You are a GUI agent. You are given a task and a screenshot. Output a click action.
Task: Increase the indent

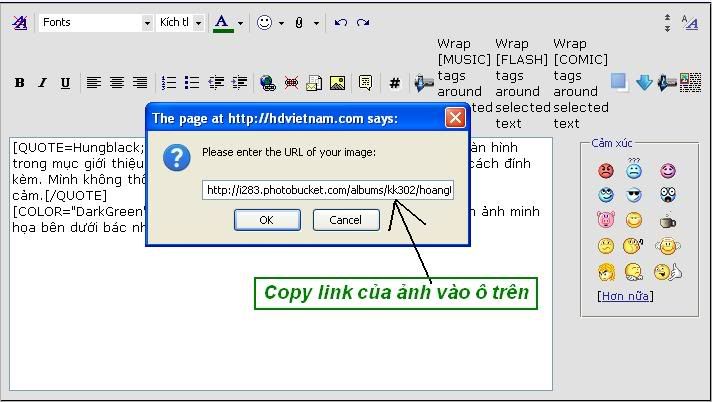(239, 83)
